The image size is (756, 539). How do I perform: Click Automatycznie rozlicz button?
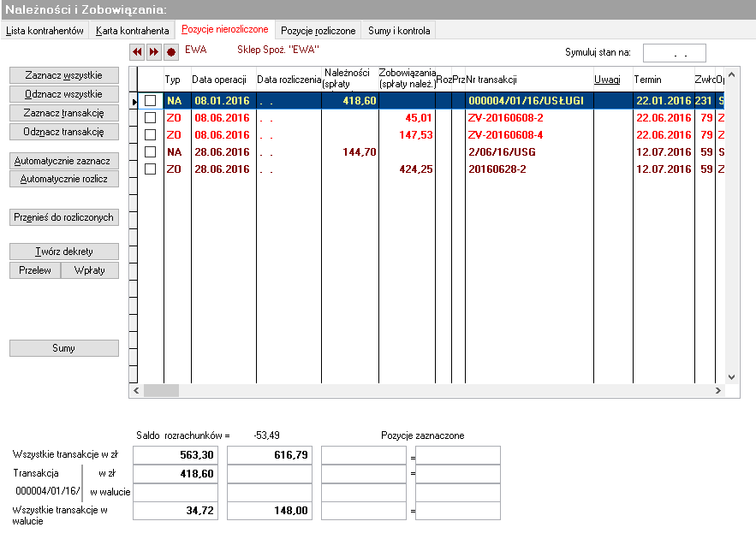click(x=63, y=179)
